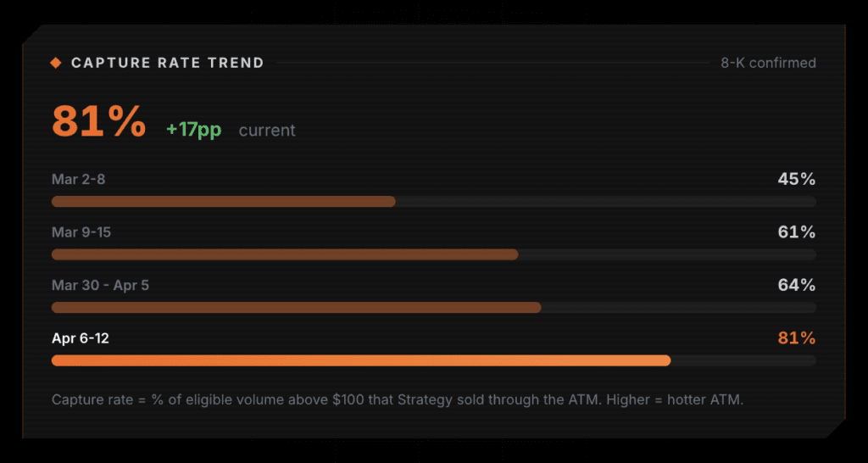Image resolution: width=868 pixels, height=463 pixels.
Task: Click the CAPTURE RATE TREND heading
Action: (x=168, y=63)
